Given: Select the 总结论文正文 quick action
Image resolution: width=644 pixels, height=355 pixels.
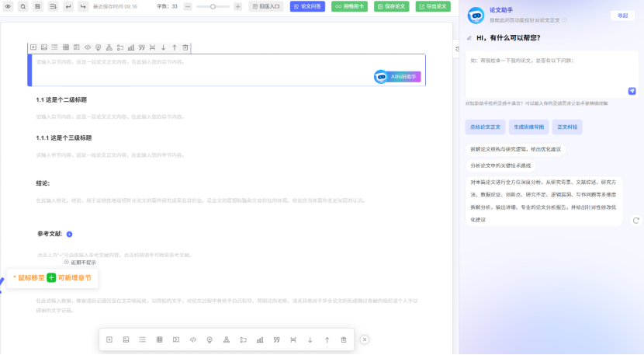Looking at the screenshot, I should point(485,127).
